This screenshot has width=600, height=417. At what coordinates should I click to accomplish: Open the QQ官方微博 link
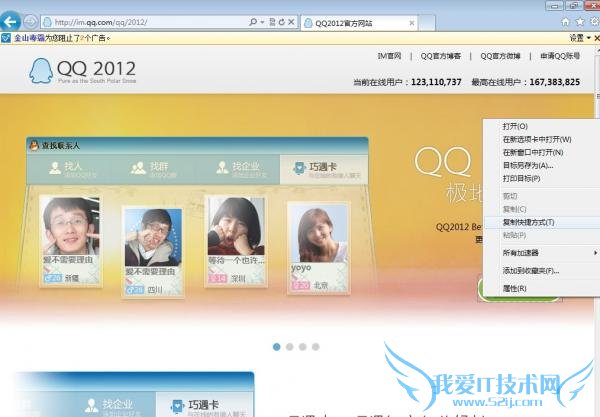500,56
